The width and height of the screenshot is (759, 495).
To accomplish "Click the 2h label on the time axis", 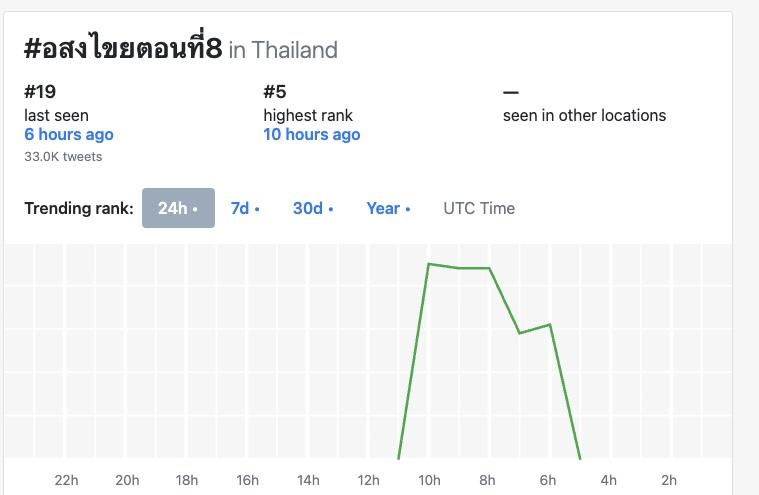I will 669,480.
